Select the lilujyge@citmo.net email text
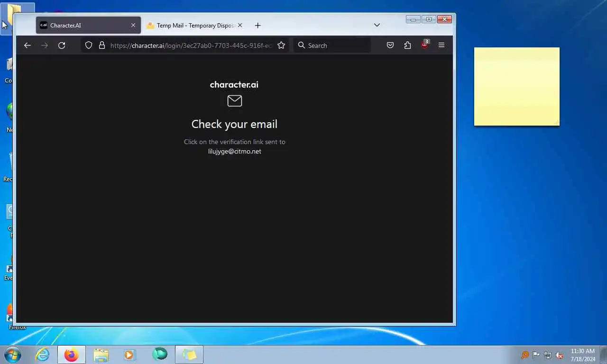This screenshot has height=364, width=607. click(x=235, y=152)
